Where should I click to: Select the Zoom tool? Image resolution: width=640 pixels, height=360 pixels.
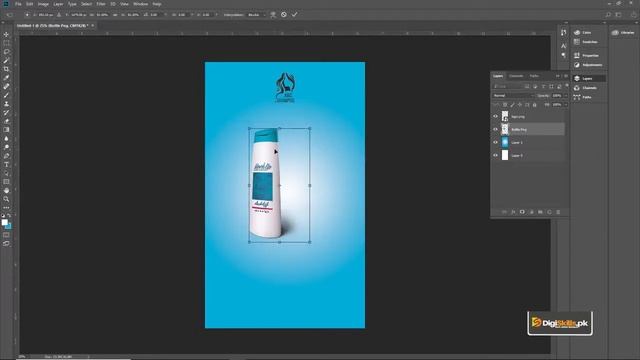(x=6, y=199)
